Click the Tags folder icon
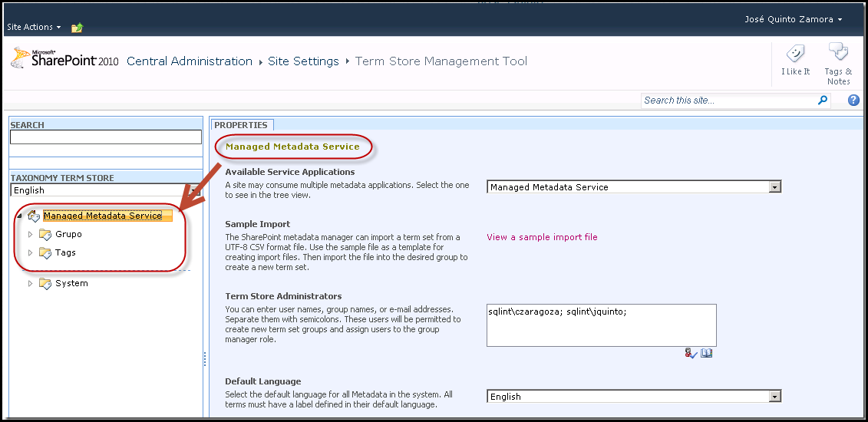 click(45, 252)
